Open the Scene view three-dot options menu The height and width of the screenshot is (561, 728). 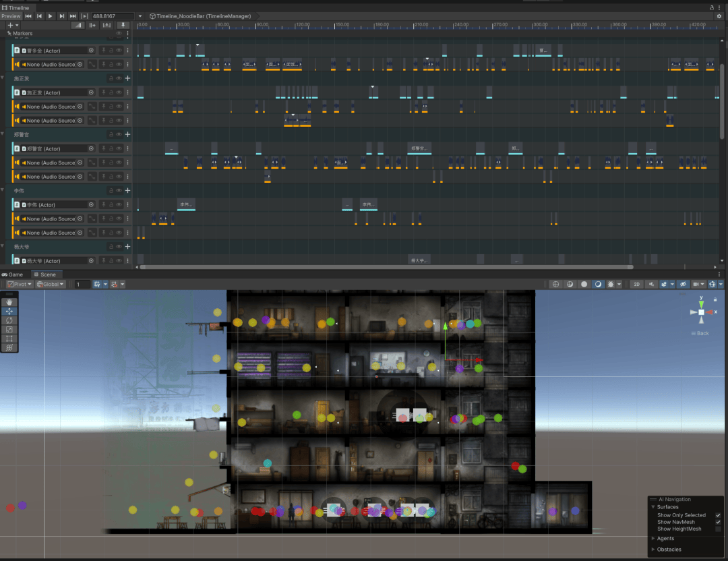pos(720,274)
